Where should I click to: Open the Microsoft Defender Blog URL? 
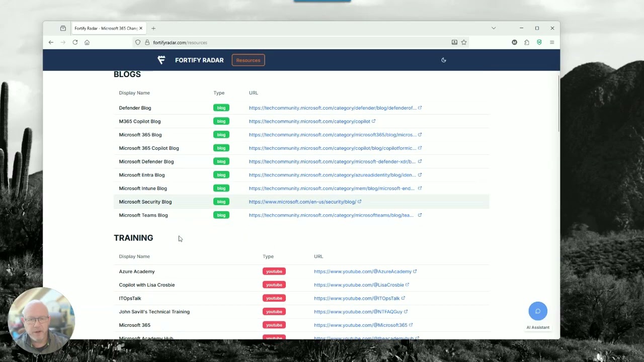tap(335, 161)
